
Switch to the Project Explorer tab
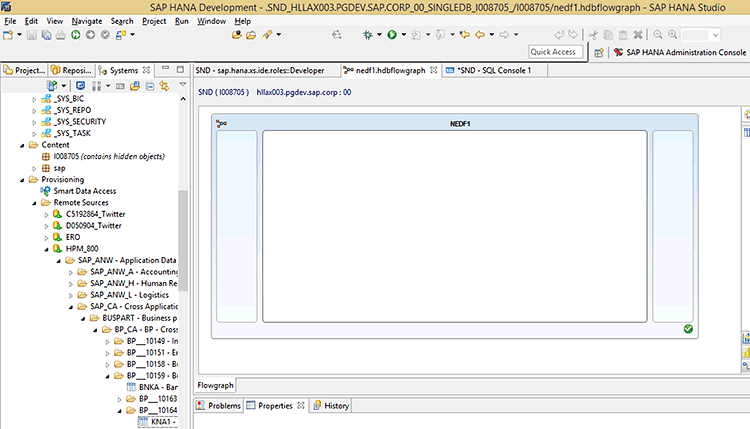coord(24,70)
